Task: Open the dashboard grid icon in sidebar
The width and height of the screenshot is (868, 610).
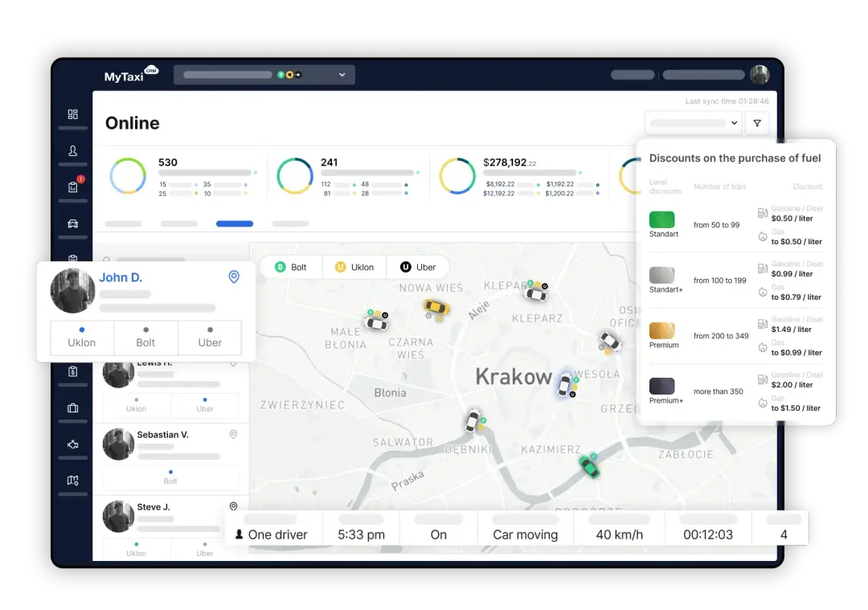Action: click(72, 115)
